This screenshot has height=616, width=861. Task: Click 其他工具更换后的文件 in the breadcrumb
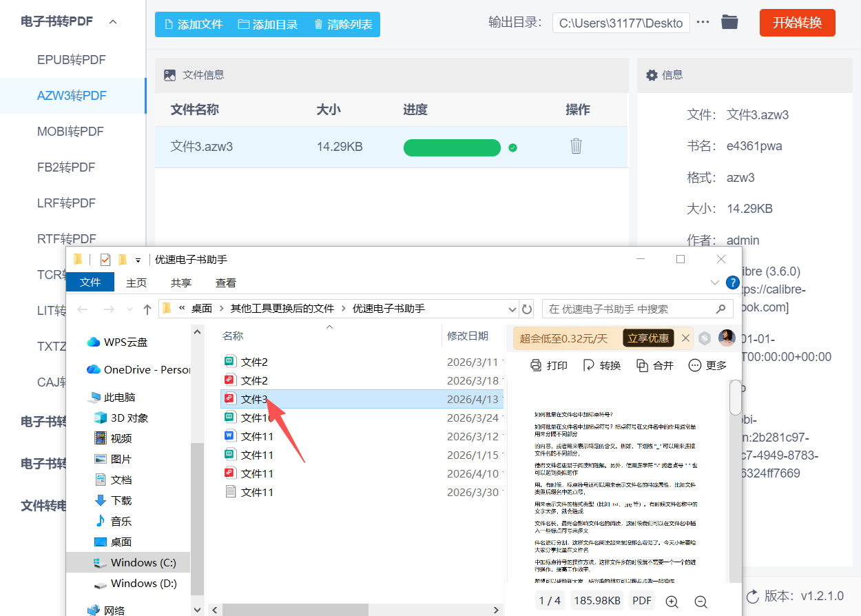point(282,309)
